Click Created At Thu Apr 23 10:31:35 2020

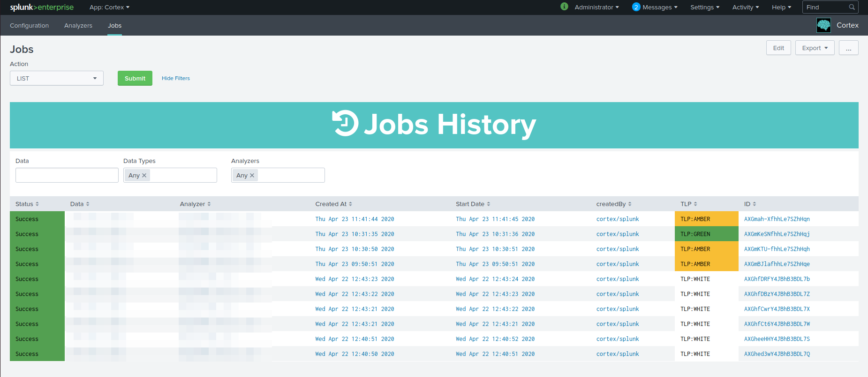(x=355, y=234)
